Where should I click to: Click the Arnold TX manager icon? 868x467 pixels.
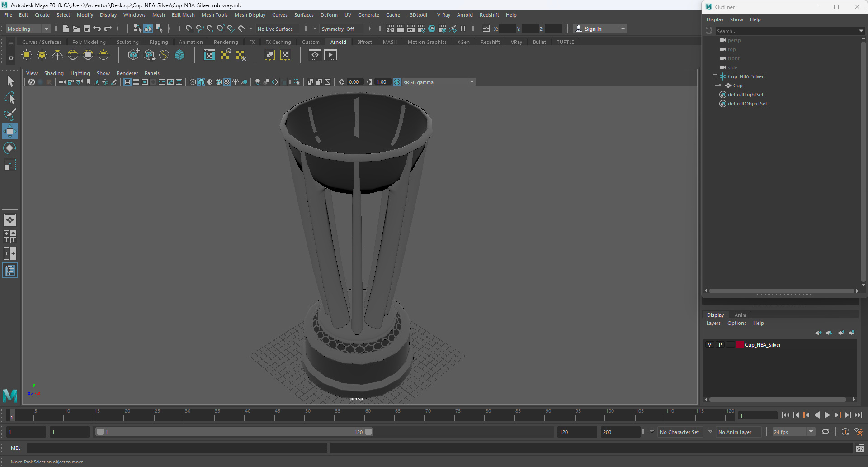coord(209,55)
